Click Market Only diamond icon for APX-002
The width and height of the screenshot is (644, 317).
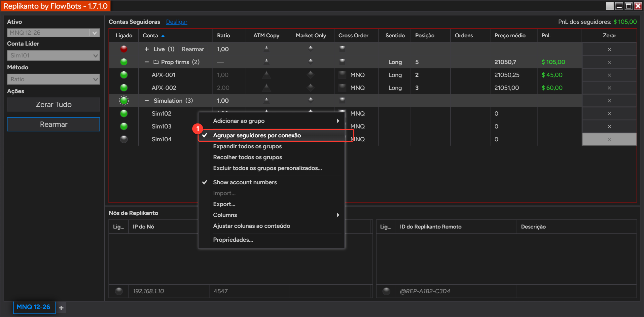click(x=310, y=88)
